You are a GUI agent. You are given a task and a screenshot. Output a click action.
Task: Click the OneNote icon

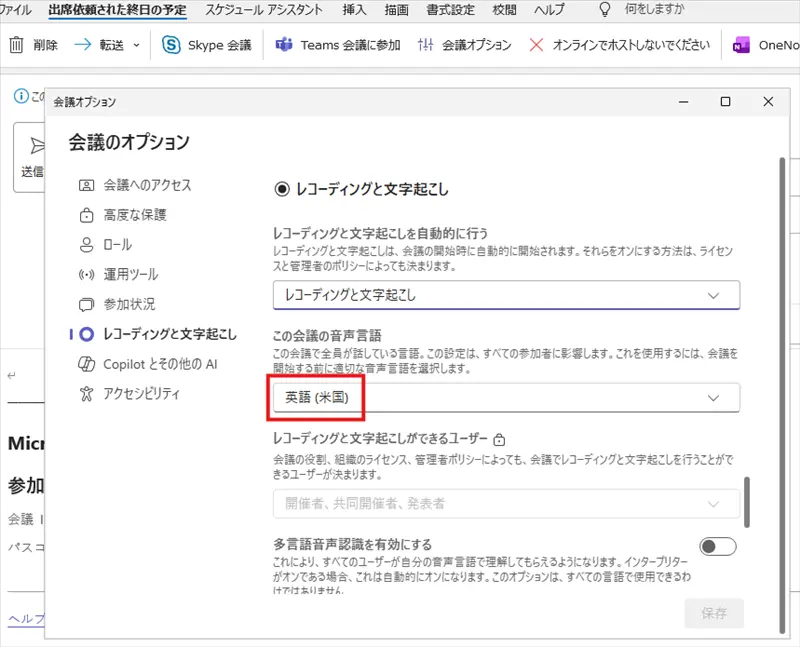pos(741,45)
